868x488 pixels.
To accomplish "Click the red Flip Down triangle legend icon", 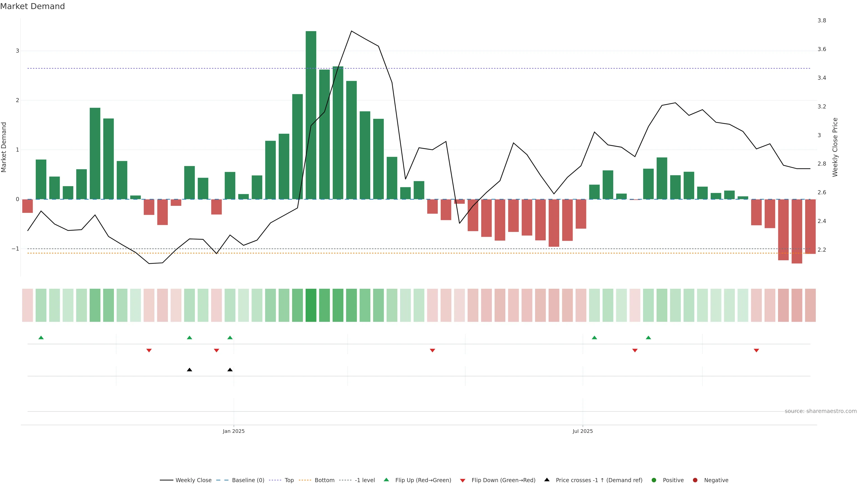I will point(463,481).
